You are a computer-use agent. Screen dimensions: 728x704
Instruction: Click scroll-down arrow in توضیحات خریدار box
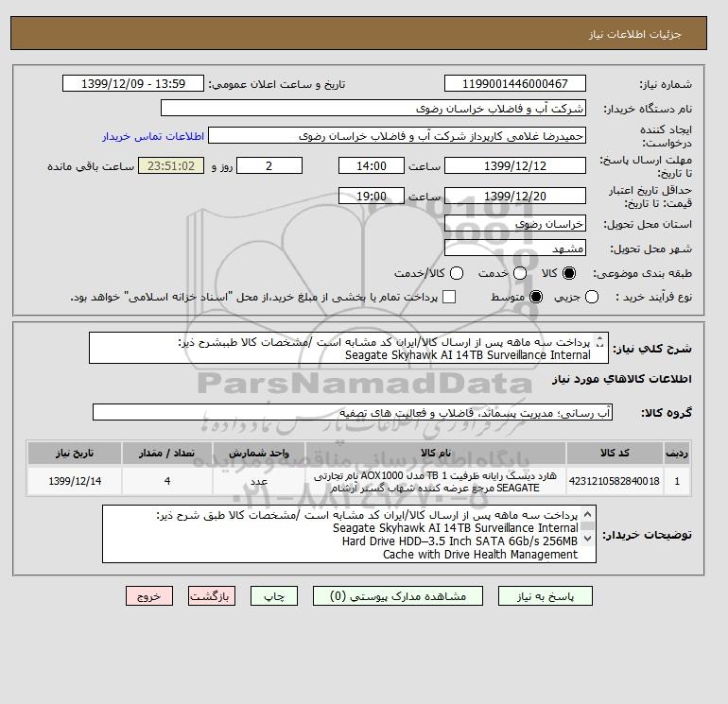(x=587, y=539)
